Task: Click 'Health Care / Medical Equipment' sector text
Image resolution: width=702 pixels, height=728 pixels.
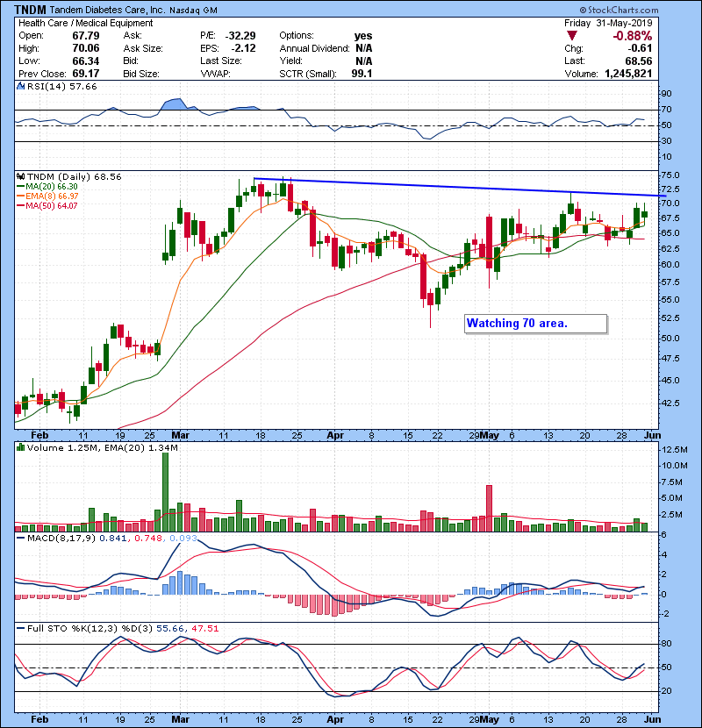Action: [85, 23]
